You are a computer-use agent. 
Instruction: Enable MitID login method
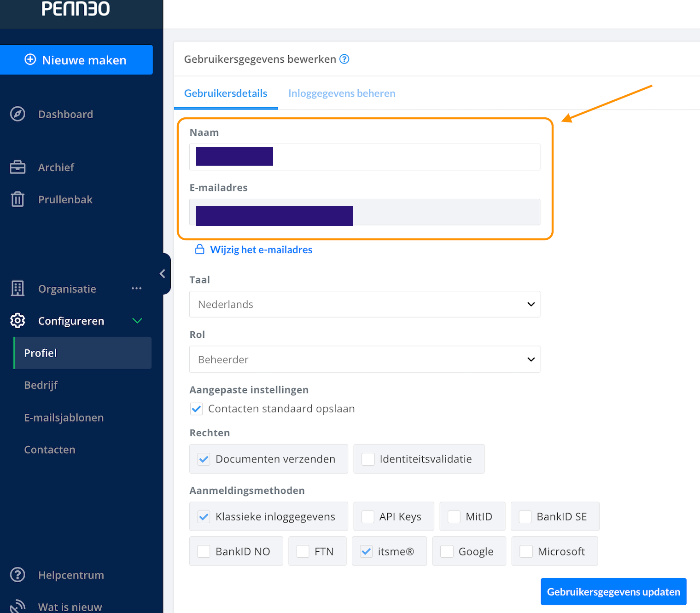pos(454,516)
